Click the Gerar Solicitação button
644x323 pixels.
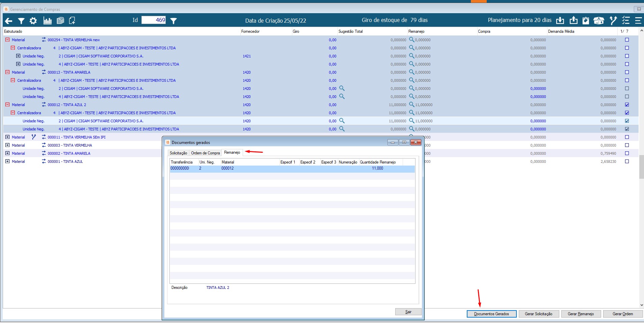pyautogui.click(x=539, y=314)
